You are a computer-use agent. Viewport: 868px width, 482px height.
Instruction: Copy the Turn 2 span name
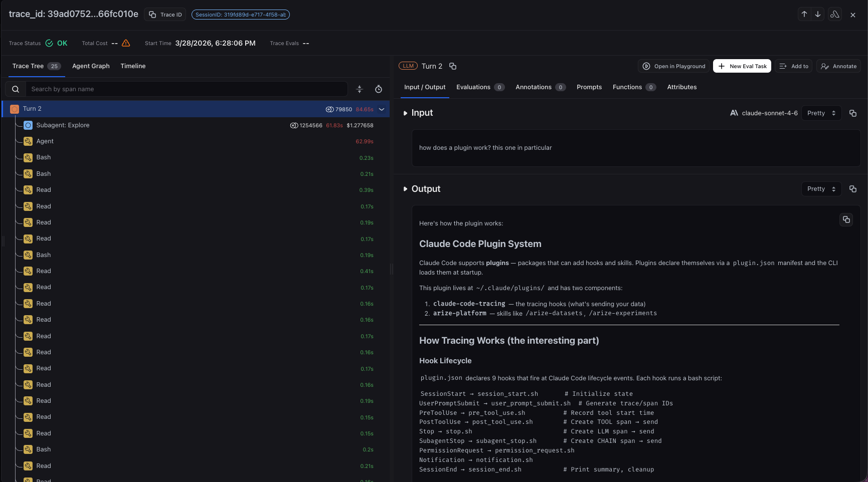[453, 66]
